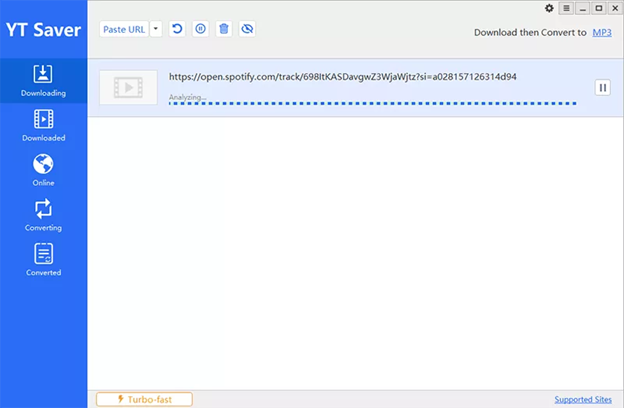Click the video thumbnail placeholder
The height and width of the screenshot is (408, 624).
coord(128,88)
